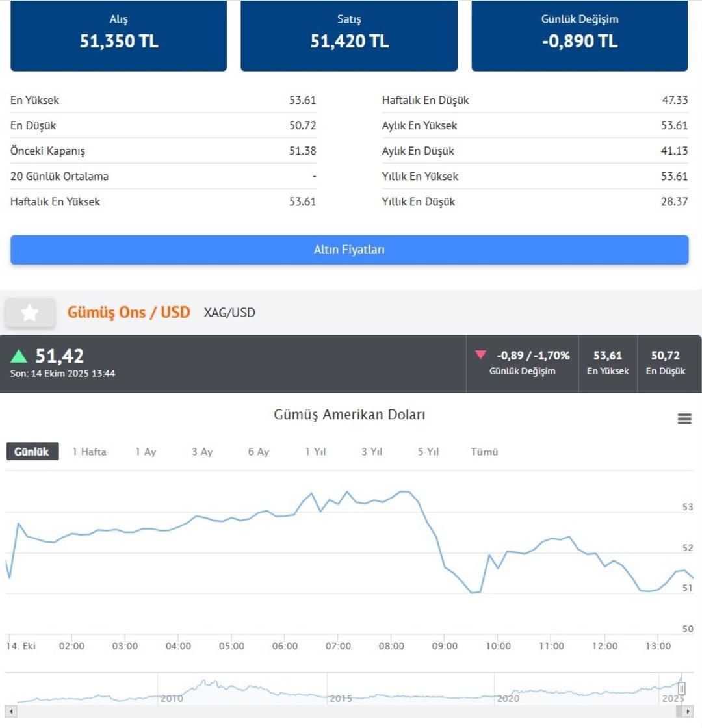
Task: Open the Gümüş Ons / USD title link
Action: pyautogui.click(x=129, y=313)
